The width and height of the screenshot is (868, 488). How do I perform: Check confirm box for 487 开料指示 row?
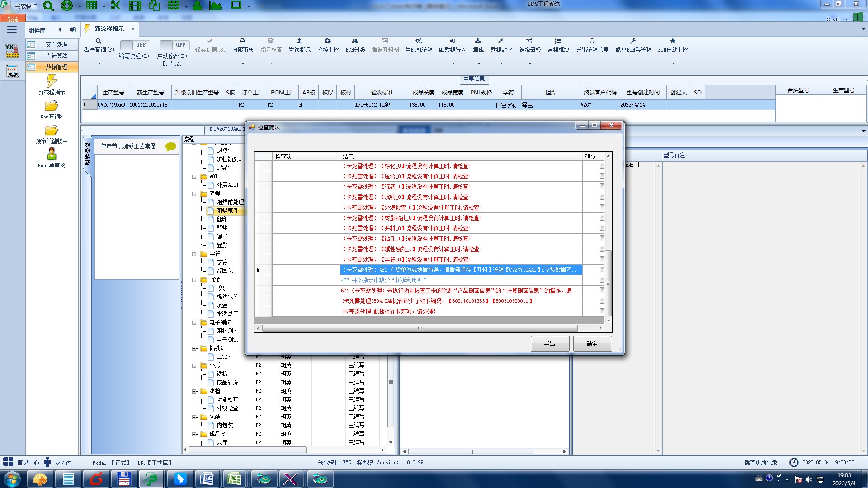602,280
